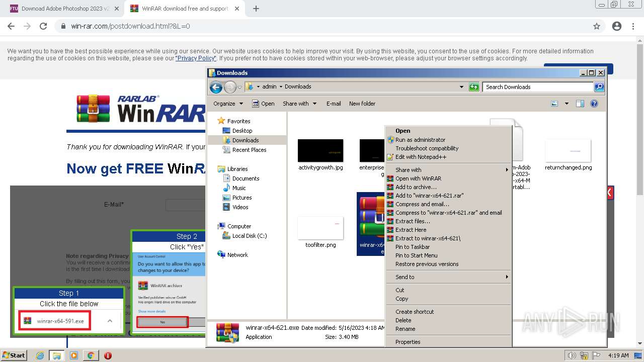Choose Edit with Notepad++

tap(449, 157)
